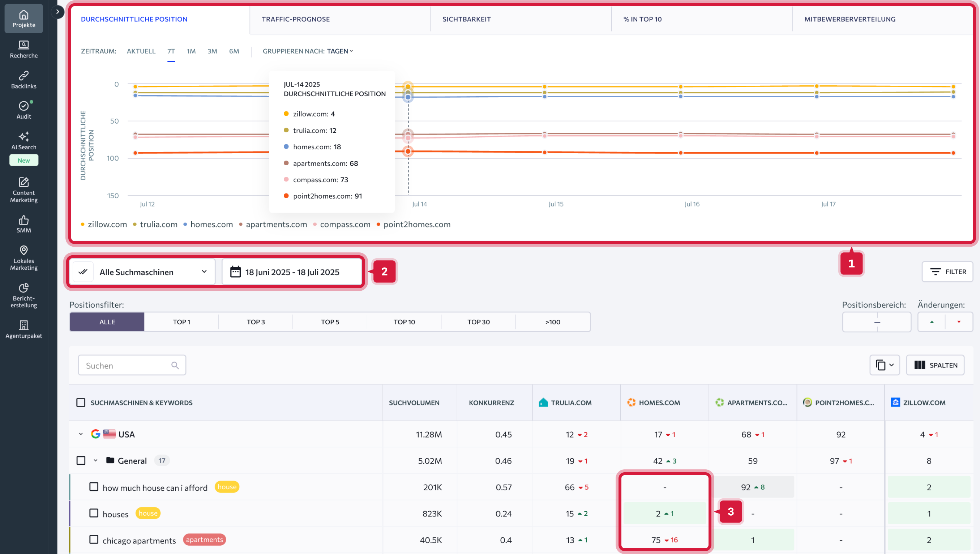The image size is (980, 554).
Task: Click the Trulia.com column logo
Action: pos(543,402)
